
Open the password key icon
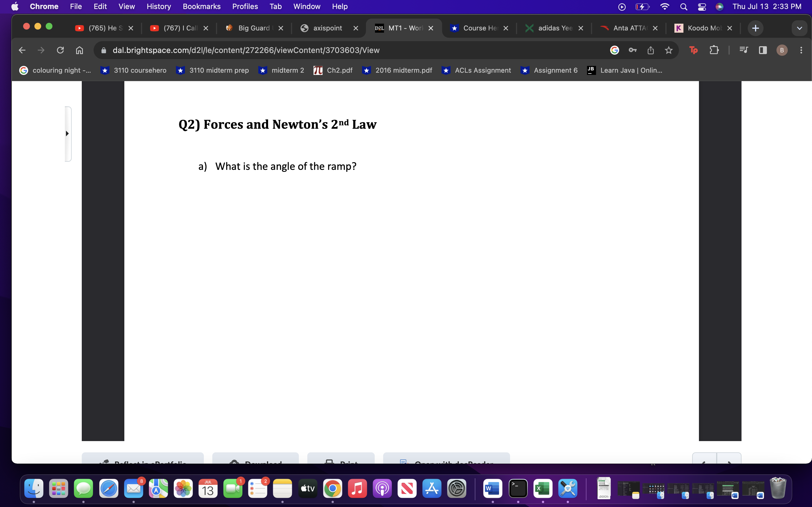pos(632,50)
